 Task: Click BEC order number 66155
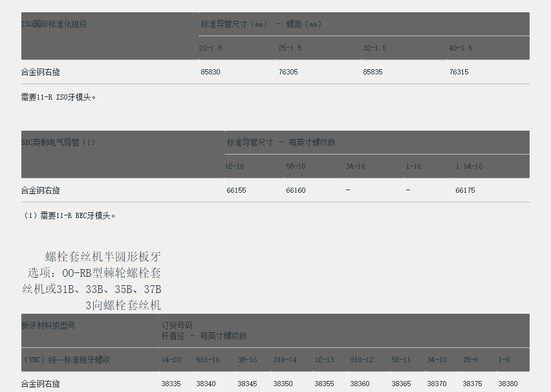pos(236,190)
